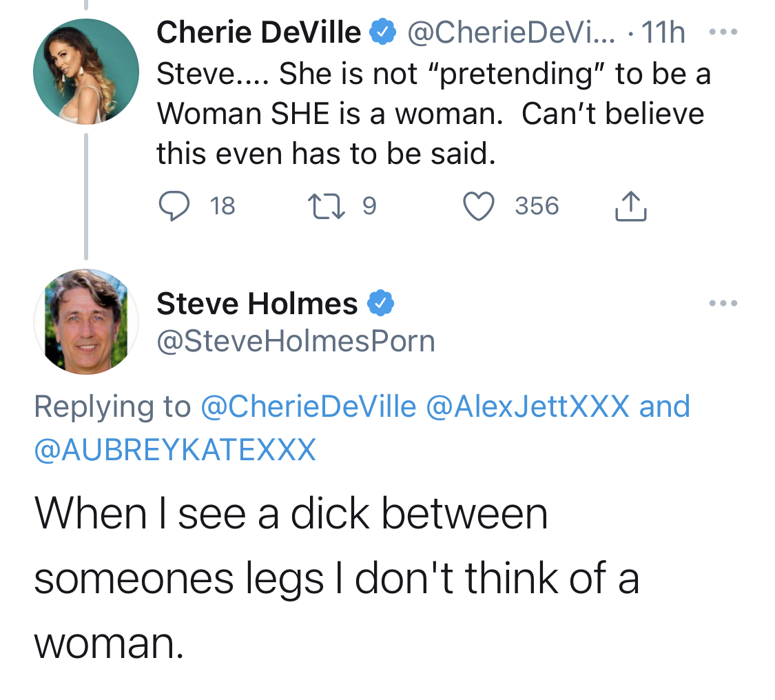Tap the 356 likes count

coord(537,205)
